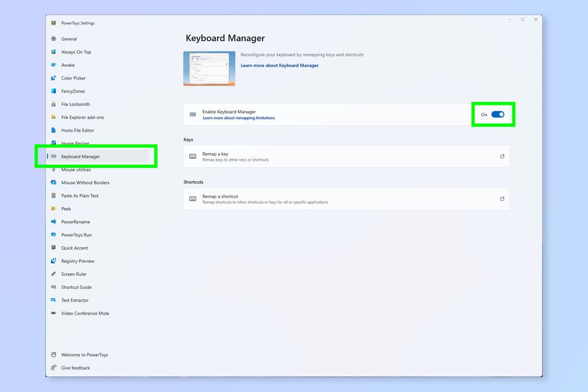Select the Screen Ruler icon

tap(55, 274)
